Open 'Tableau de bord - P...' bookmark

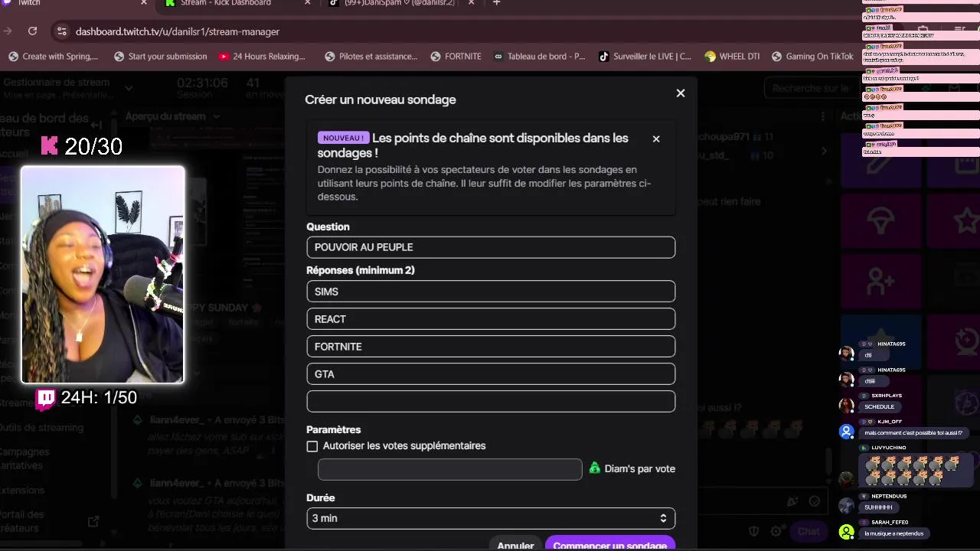click(x=539, y=56)
